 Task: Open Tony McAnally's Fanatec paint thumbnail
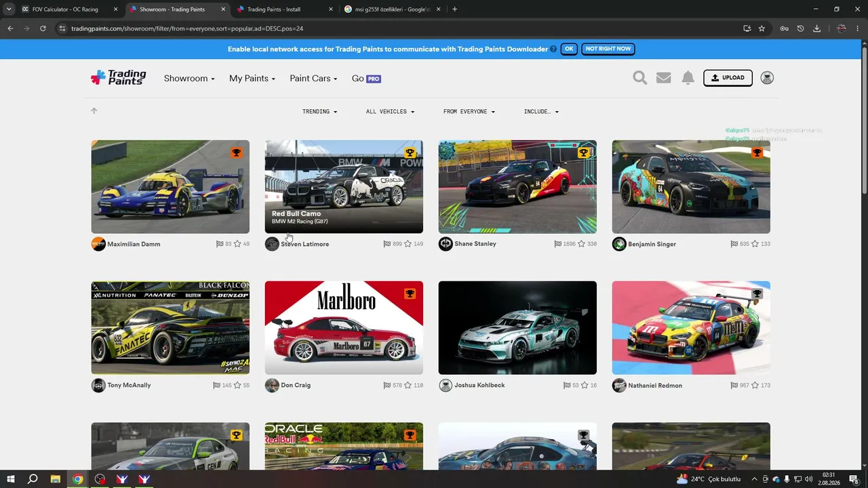click(x=170, y=328)
